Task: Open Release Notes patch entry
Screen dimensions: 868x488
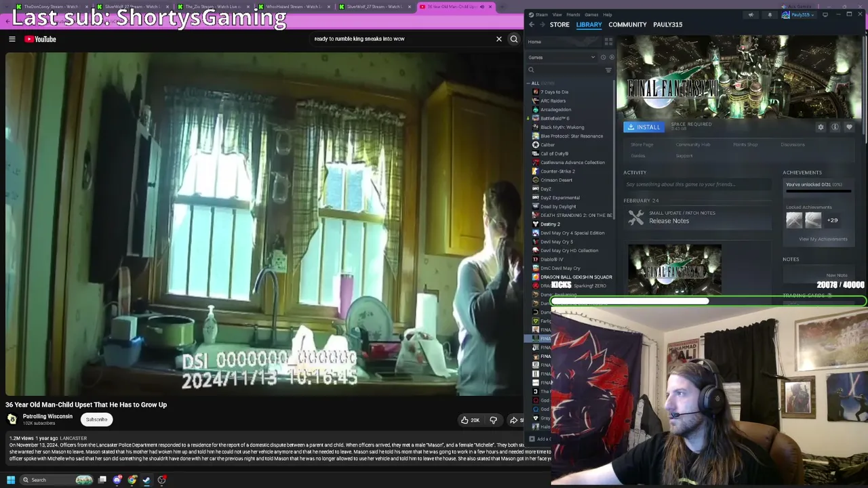Action: click(697, 218)
